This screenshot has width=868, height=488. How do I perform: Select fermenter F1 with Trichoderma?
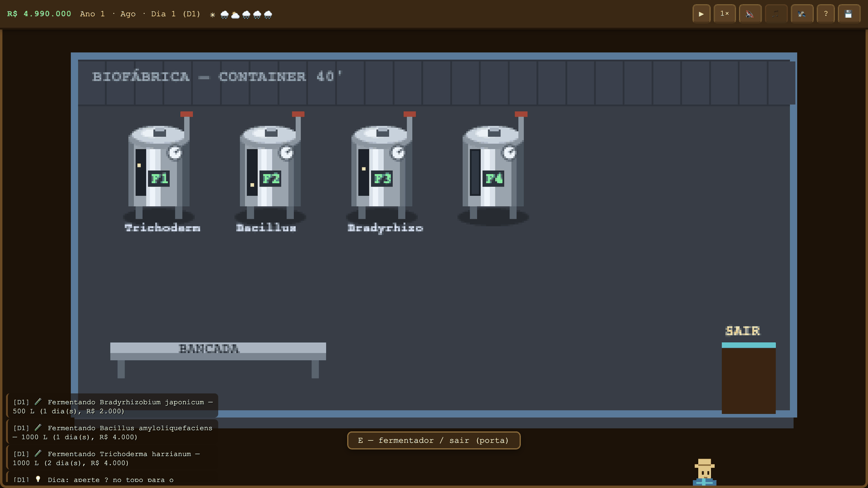pyautogui.click(x=159, y=166)
